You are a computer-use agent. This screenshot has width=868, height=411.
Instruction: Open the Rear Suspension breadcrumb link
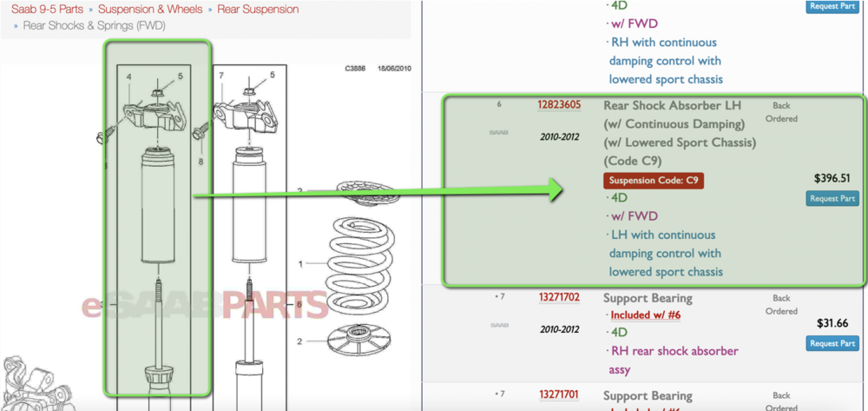point(258,10)
